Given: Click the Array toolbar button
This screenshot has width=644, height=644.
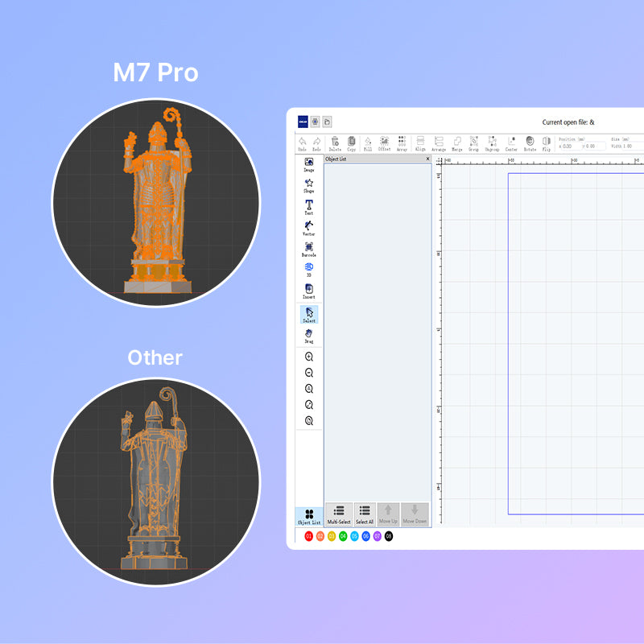Looking at the screenshot, I should tap(402, 142).
